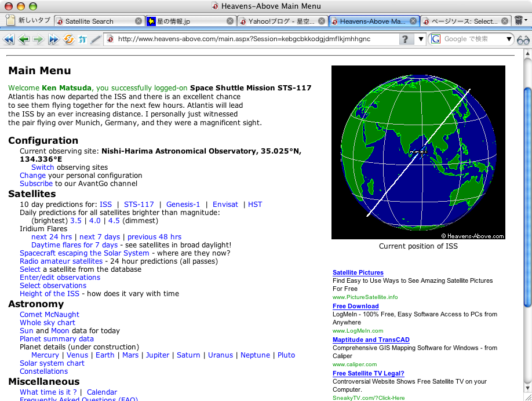
Task: Open the address bar history dropdown
Action: (421, 39)
